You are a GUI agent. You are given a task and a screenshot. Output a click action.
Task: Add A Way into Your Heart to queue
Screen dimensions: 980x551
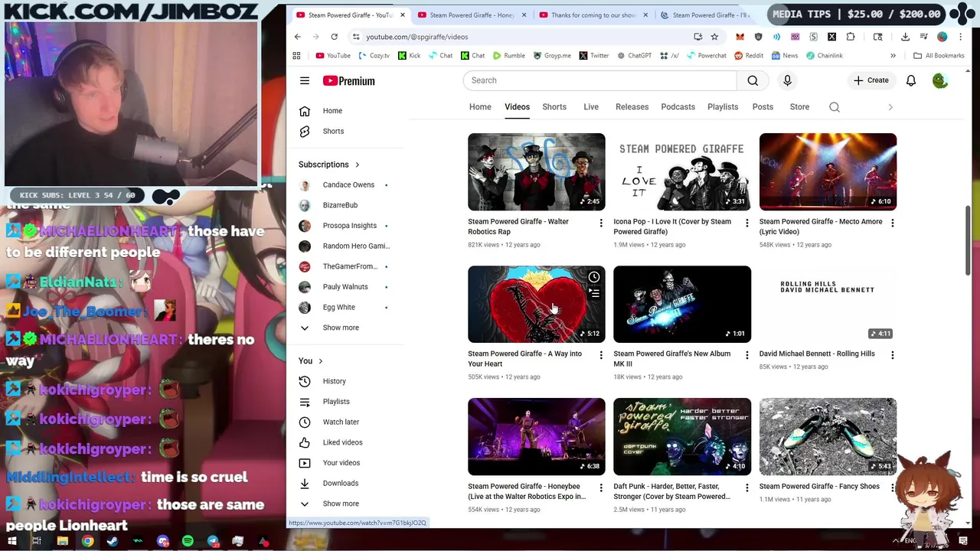pos(594,293)
